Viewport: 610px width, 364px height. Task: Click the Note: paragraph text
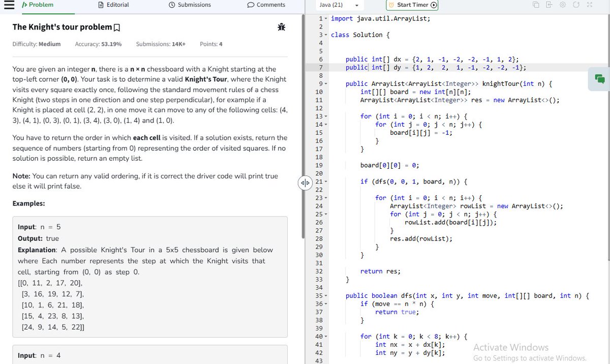[145, 181]
